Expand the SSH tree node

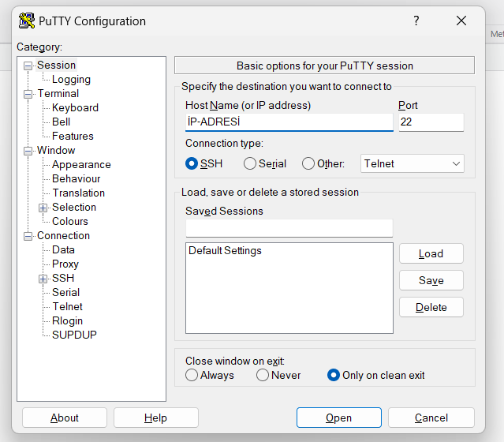pyautogui.click(x=43, y=279)
